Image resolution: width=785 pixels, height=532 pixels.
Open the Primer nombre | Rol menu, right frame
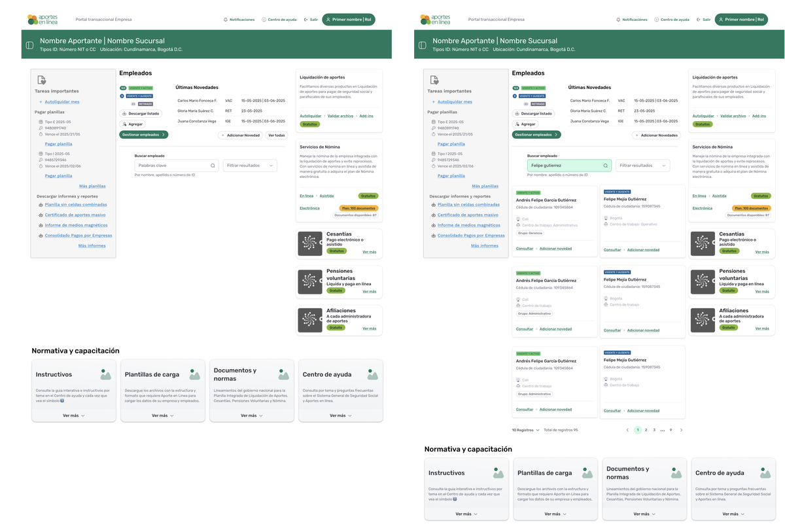coord(741,20)
